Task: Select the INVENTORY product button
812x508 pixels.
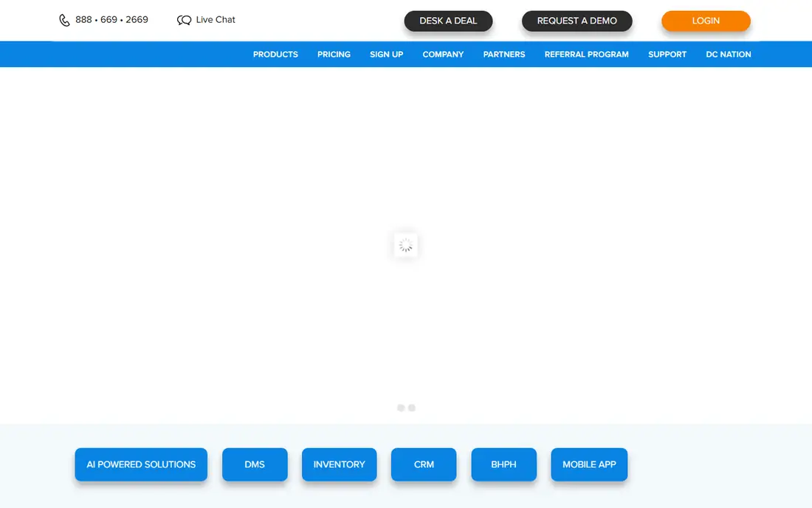Action: pyautogui.click(x=340, y=464)
